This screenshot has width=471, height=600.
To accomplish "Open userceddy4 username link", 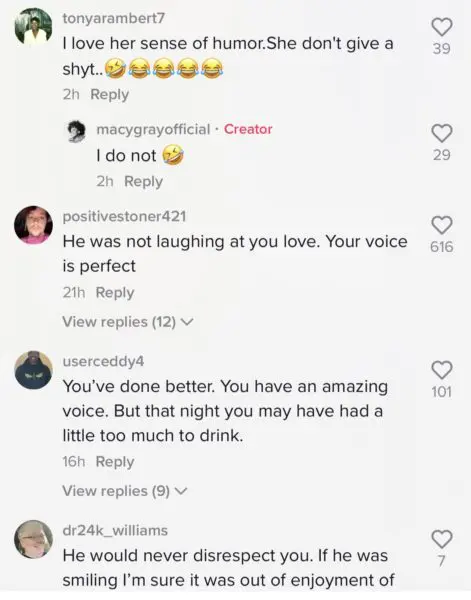I will tap(103, 362).
